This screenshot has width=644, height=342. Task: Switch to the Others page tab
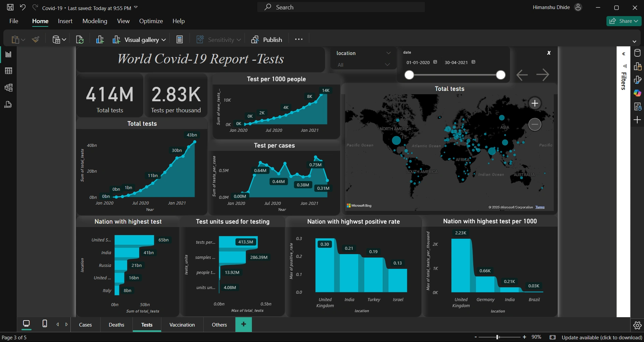[219, 325]
